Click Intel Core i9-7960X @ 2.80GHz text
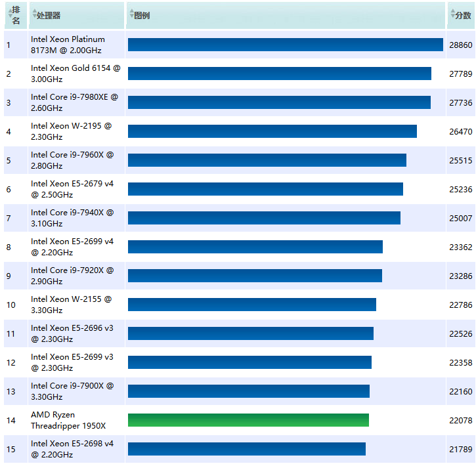This screenshot has height=468, width=476. 72,160
